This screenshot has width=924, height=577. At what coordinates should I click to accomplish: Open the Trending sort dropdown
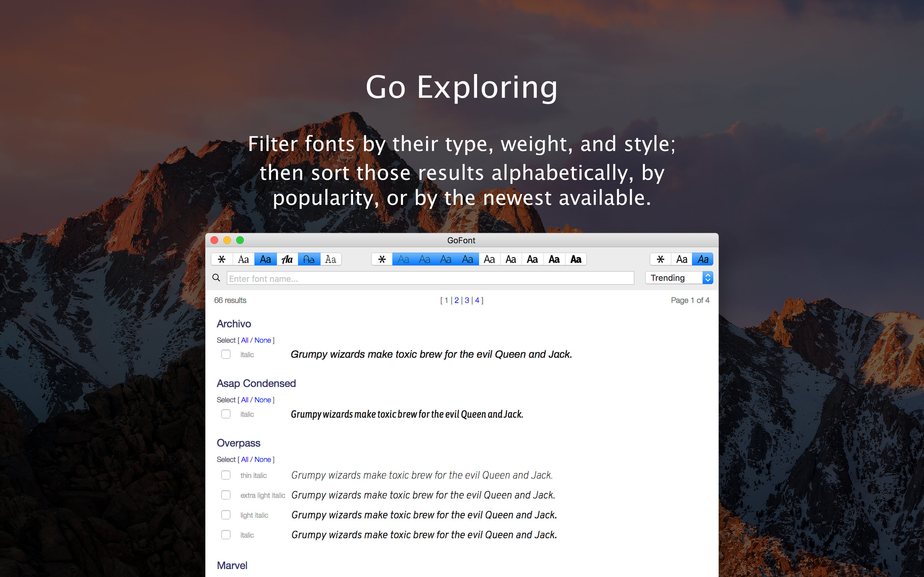(x=679, y=278)
